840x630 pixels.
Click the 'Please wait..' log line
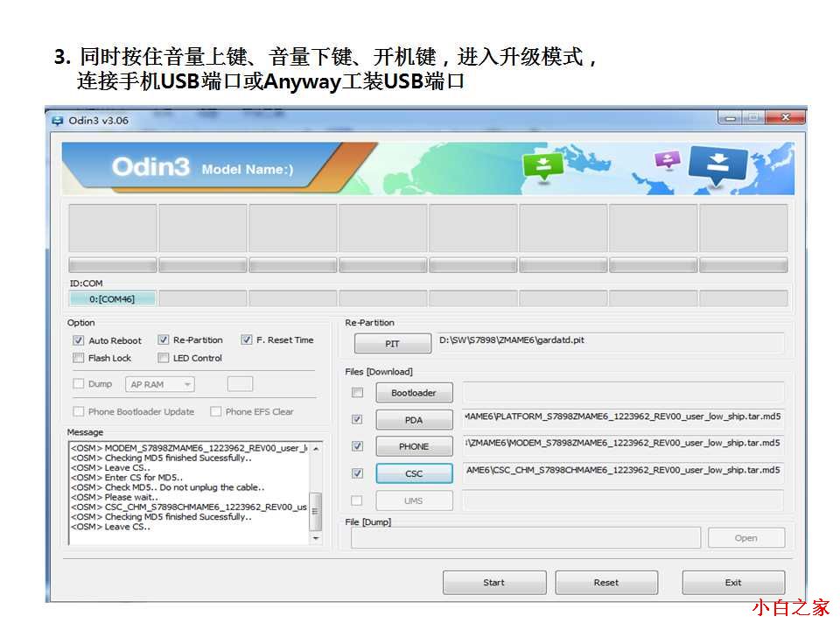[x=115, y=497]
